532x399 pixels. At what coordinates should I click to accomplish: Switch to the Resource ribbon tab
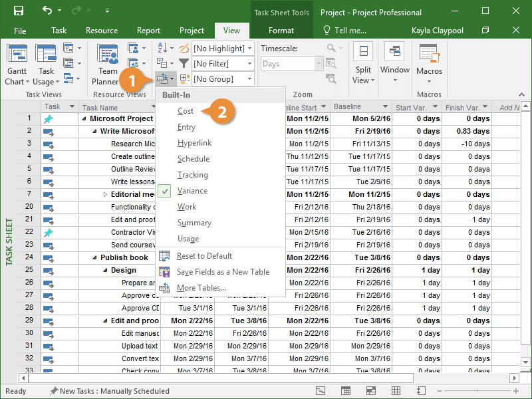pyautogui.click(x=102, y=31)
